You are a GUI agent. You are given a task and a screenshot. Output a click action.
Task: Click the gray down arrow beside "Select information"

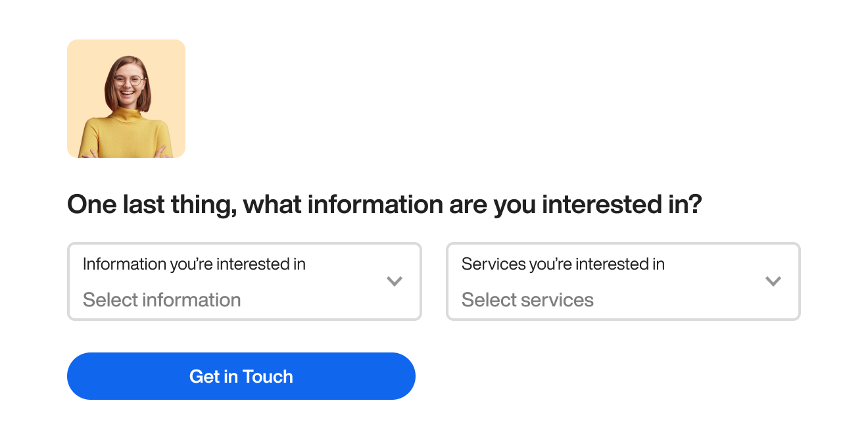click(x=395, y=281)
